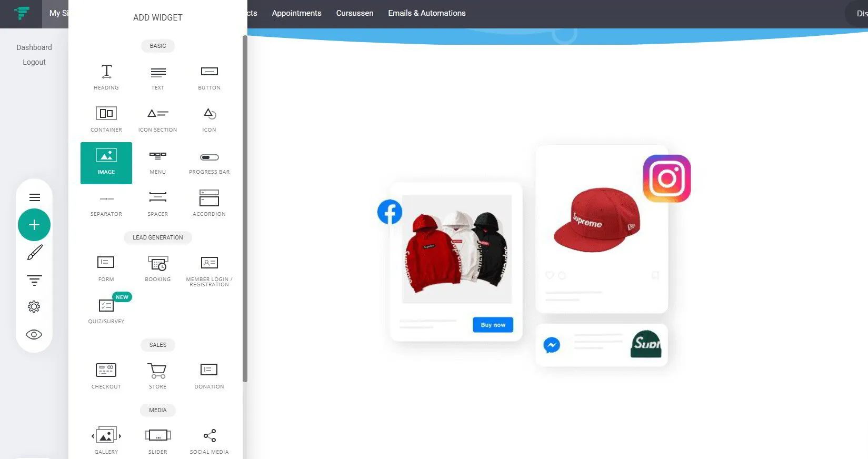Toggle the eye preview icon
The height and width of the screenshot is (459, 868).
[34, 335]
